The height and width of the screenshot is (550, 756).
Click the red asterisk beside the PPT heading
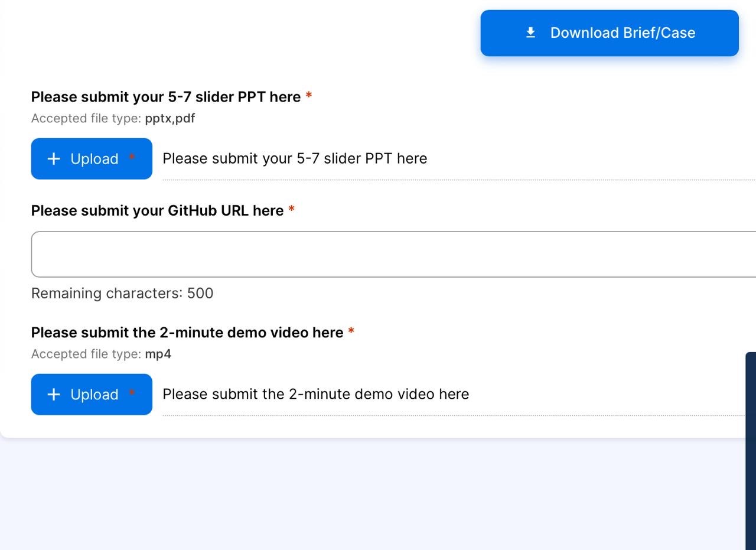pyautogui.click(x=309, y=96)
